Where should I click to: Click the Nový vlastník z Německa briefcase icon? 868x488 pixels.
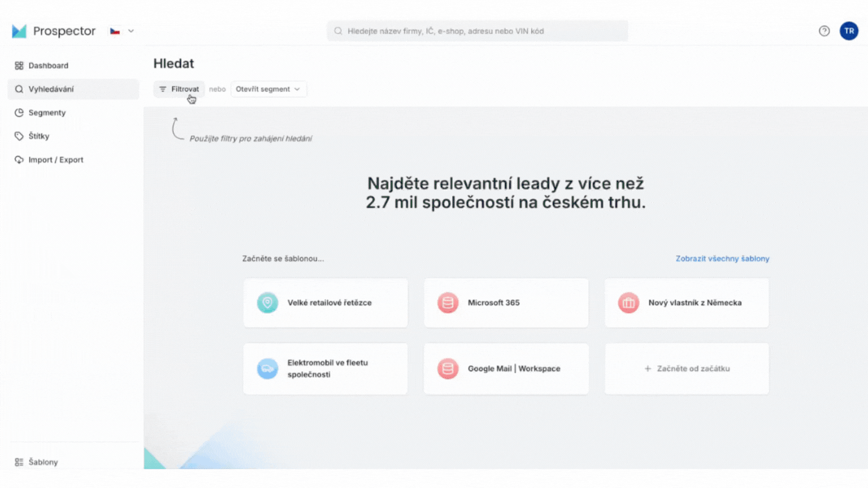click(x=628, y=303)
